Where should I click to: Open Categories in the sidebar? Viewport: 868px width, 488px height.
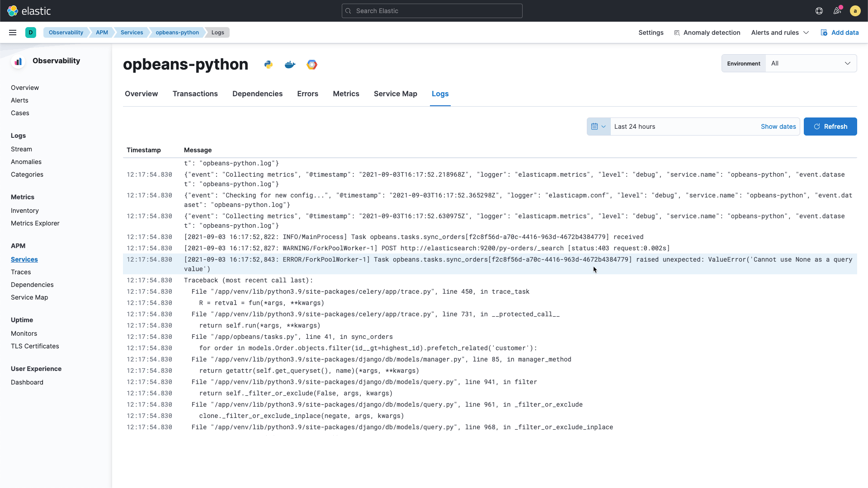coord(27,174)
